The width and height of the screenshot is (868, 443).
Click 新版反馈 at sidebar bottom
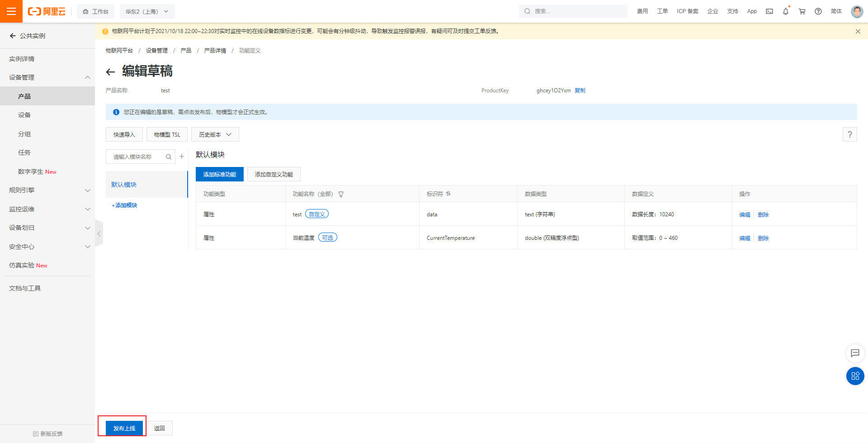coord(47,433)
